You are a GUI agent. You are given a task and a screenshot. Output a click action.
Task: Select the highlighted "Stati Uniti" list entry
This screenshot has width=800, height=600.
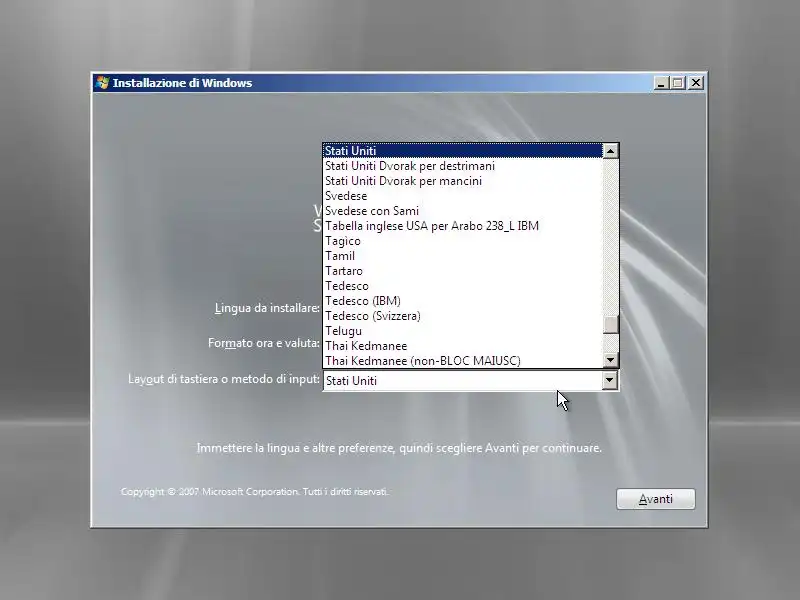pos(463,151)
